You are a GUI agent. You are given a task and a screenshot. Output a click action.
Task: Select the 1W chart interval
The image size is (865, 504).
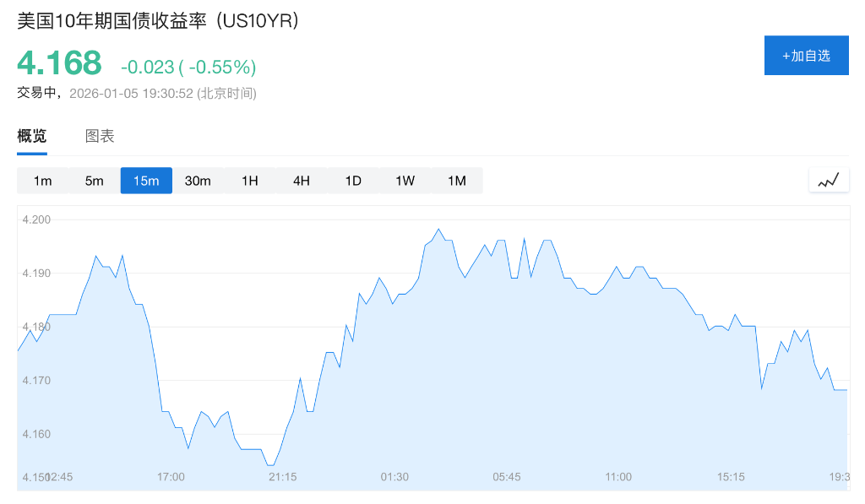pos(404,180)
